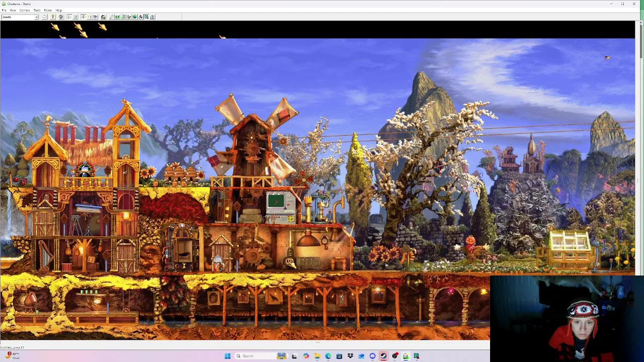Image resolution: width=644 pixels, height=362 pixels.
Task: Open Microsoft Edge from the taskbar
Action: [328, 356]
